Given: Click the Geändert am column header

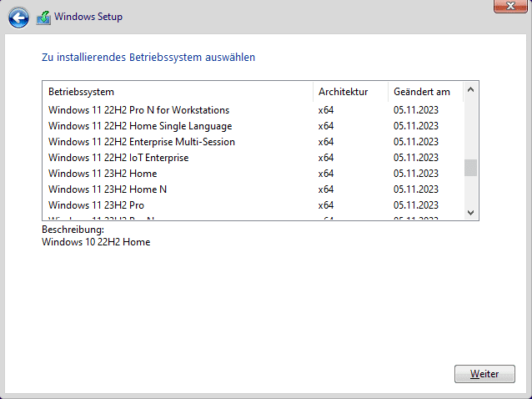Looking at the screenshot, I should 425,92.
